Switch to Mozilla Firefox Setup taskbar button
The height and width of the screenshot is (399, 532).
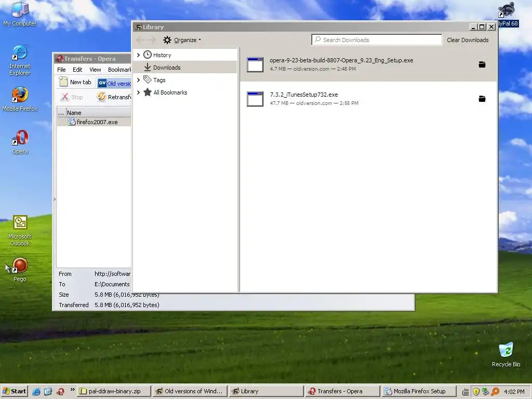(x=418, y=392)
